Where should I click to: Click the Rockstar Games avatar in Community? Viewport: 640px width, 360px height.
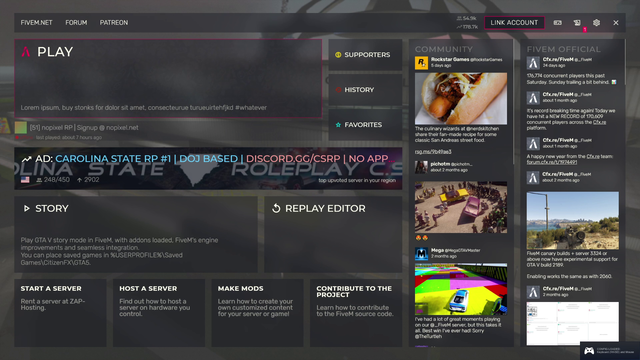(x=421, y=62)
